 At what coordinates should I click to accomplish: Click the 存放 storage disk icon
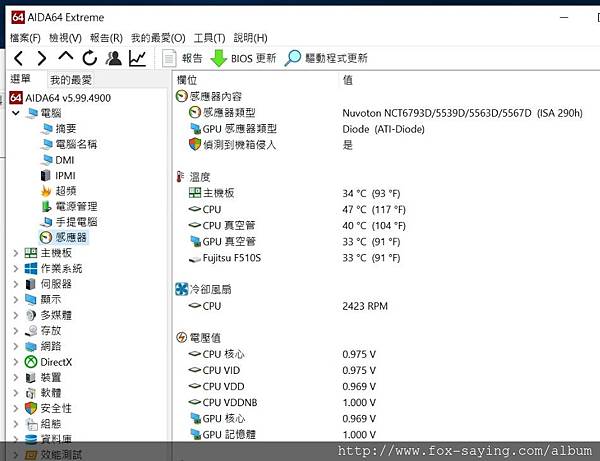[x=31, y=331]
